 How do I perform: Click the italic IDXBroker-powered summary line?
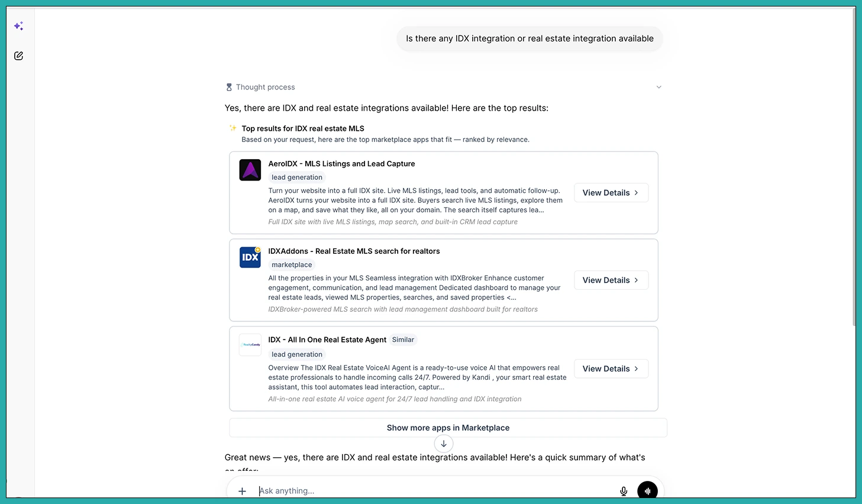pyautogui.click(x=403, y=309)
